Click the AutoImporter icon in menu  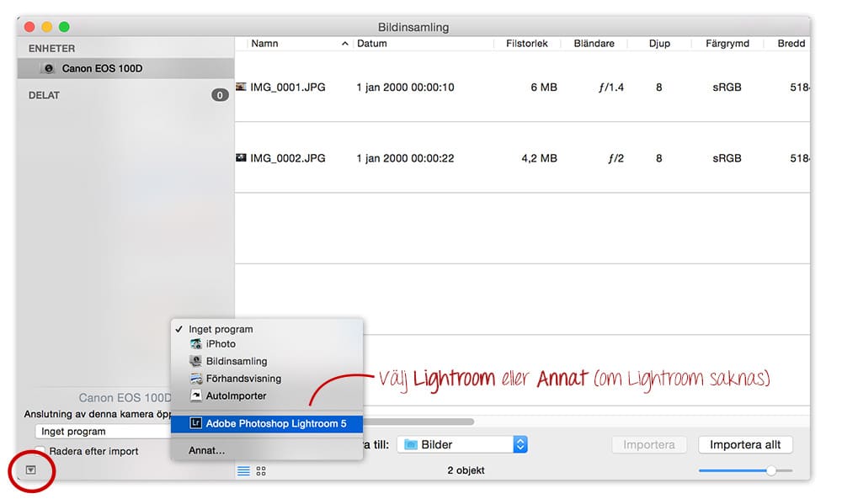(x=196, y=395)
